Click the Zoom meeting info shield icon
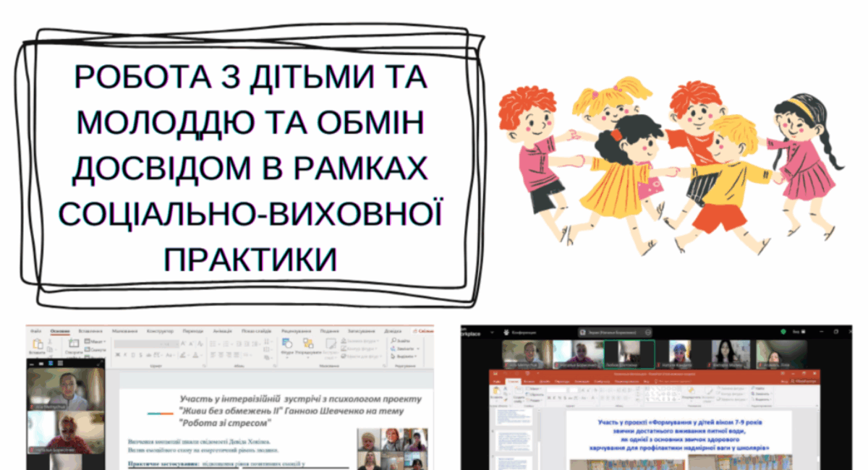This screenshot has height=470, width=868. coord(783,331)
